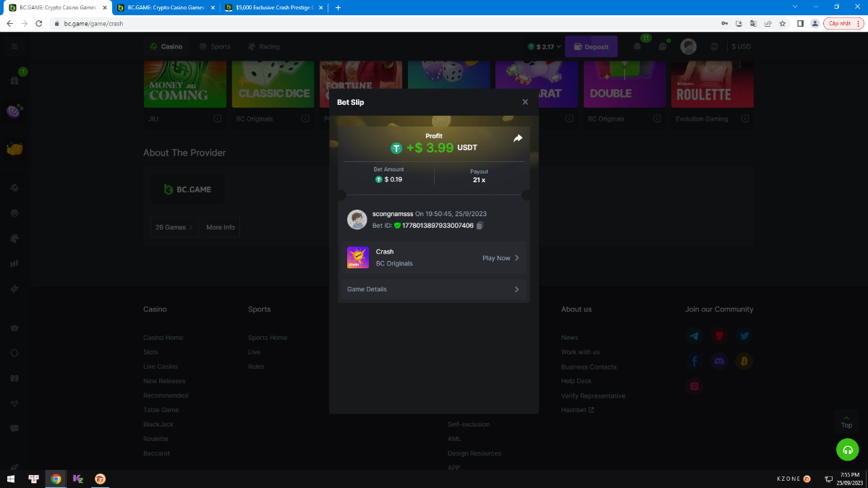Switch to the Sports tab
868x488 pixels.
tap(214, 46)
